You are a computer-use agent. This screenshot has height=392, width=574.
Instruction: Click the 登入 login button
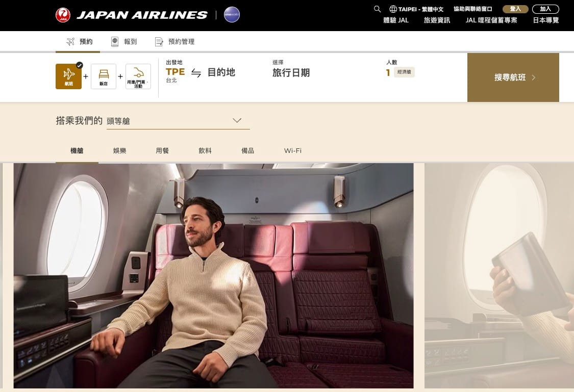tap(515, 9)
